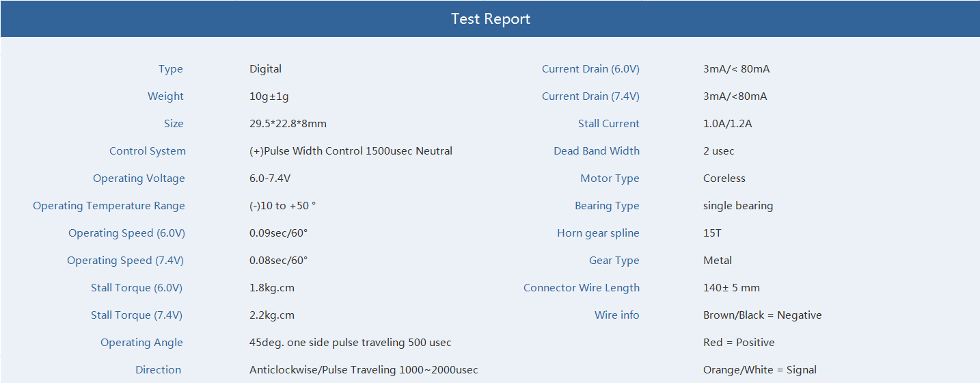Select the Wire info label
The image size is (980, 383).
click(617, 315)
